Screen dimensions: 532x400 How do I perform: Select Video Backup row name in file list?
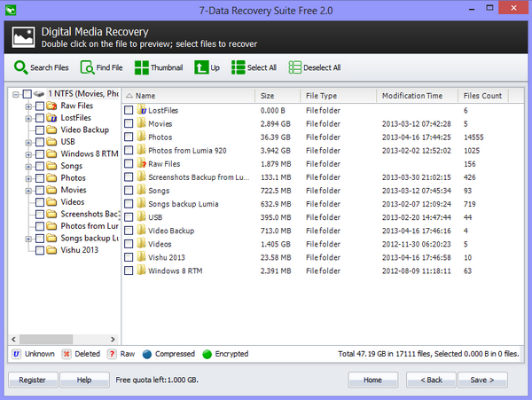click(171, 231)
